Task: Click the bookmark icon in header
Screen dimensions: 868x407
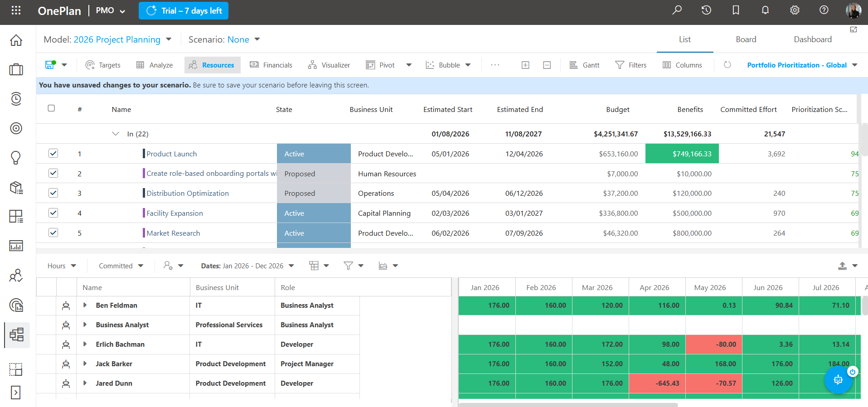Action: click(736, 10)
